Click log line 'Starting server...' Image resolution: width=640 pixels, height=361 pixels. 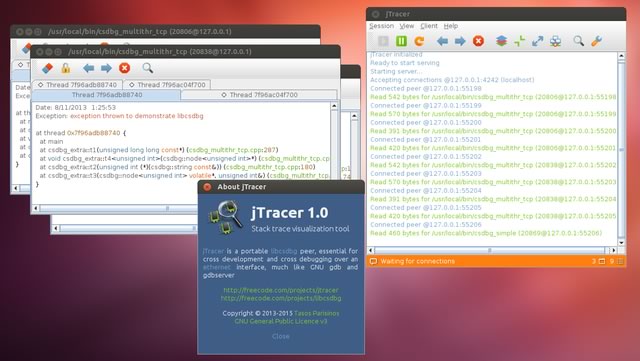click(396, 71)
